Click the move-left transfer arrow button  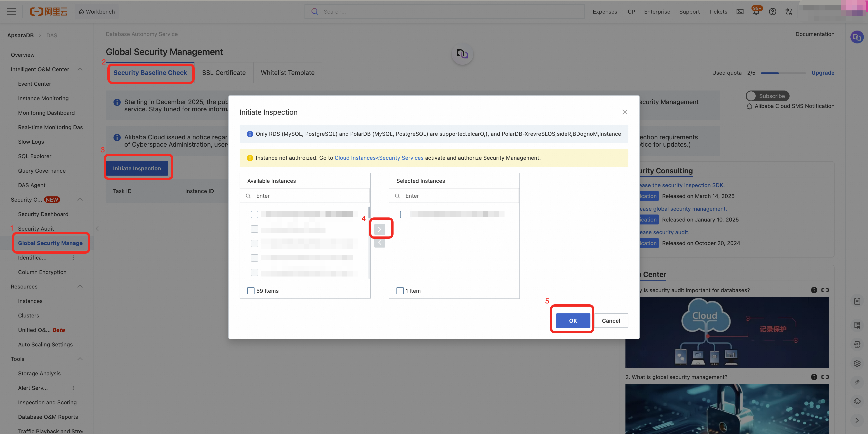click(380, 243)
